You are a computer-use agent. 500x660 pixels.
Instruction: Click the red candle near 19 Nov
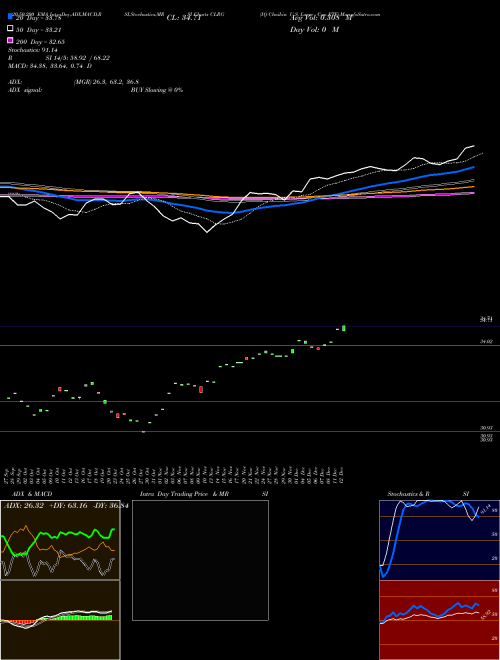201,390
